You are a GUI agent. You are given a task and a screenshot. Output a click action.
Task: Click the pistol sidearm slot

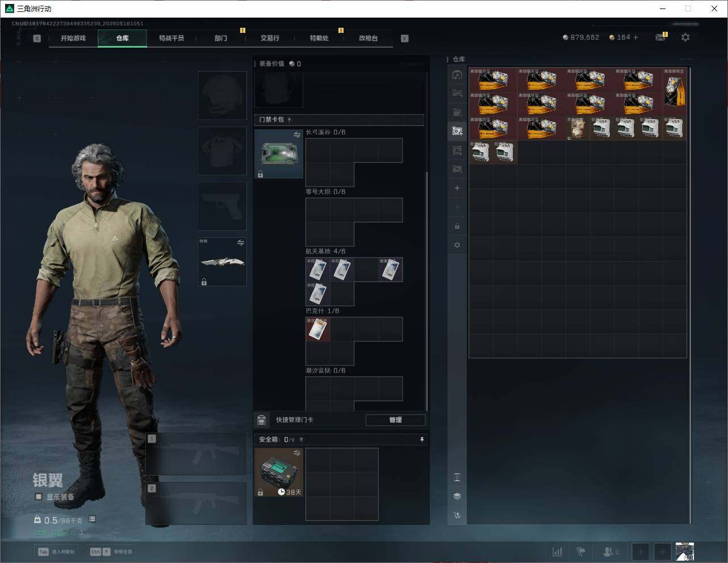click(x=222, y=206)
